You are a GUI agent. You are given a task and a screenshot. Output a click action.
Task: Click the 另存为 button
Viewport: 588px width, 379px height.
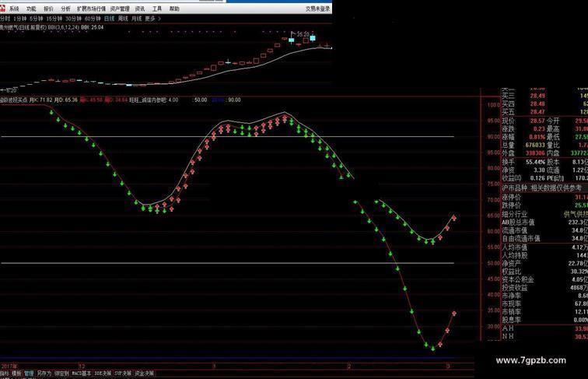point(44,374)
